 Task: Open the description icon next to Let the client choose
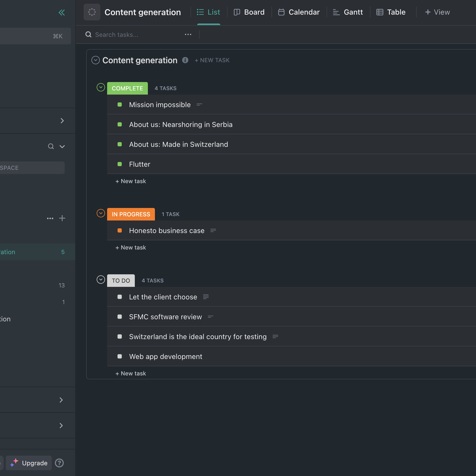(x=206, y=297)
